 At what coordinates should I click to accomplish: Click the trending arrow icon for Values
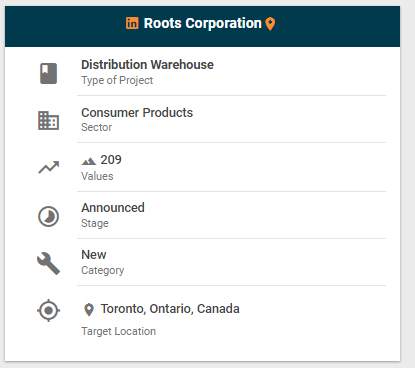(x=49, y=167)
